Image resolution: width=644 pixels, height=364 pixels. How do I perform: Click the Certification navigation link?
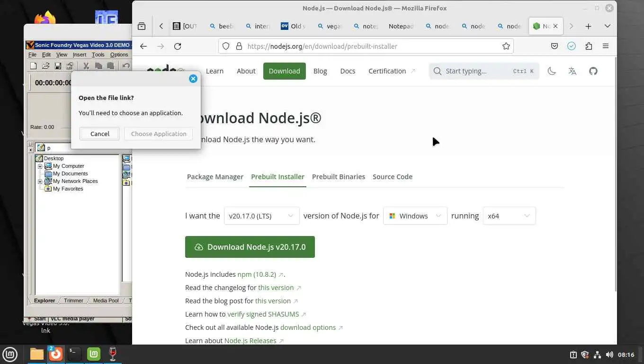pos(392,71)
